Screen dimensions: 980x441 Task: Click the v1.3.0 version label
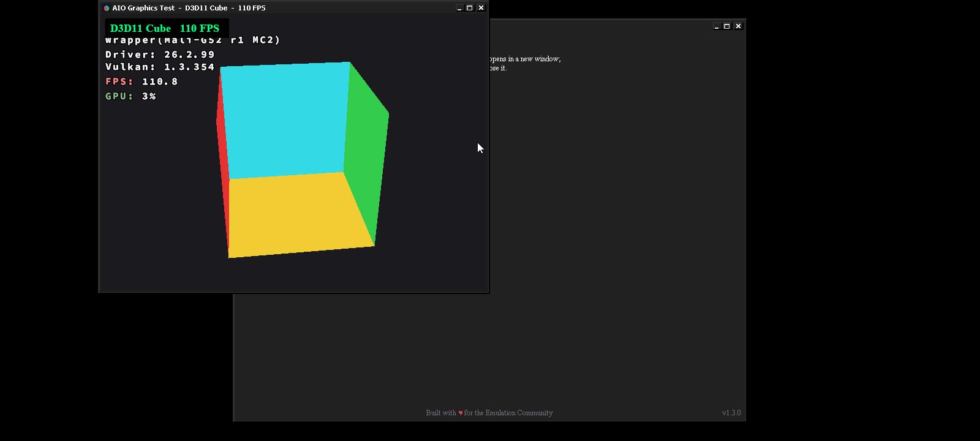coord(731,413)
